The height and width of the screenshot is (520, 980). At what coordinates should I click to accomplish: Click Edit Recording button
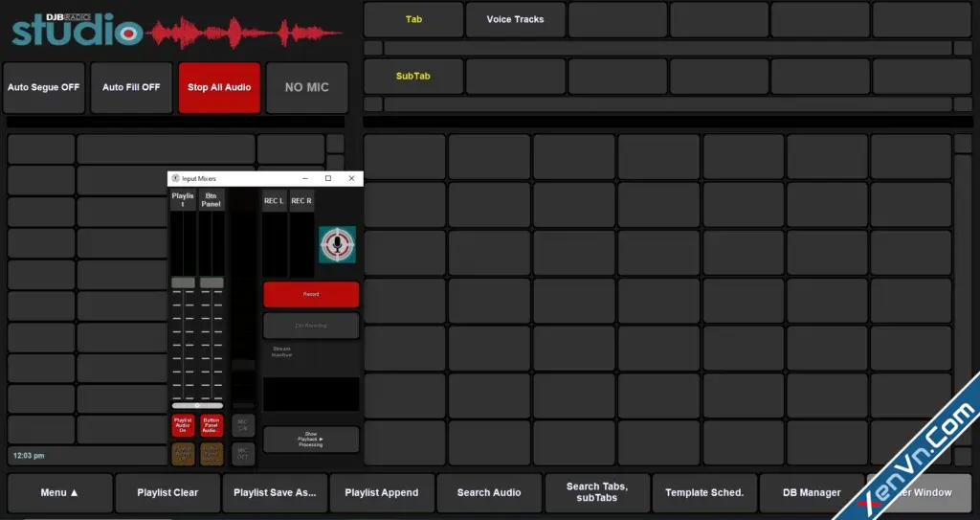click(x=311, y=326)
